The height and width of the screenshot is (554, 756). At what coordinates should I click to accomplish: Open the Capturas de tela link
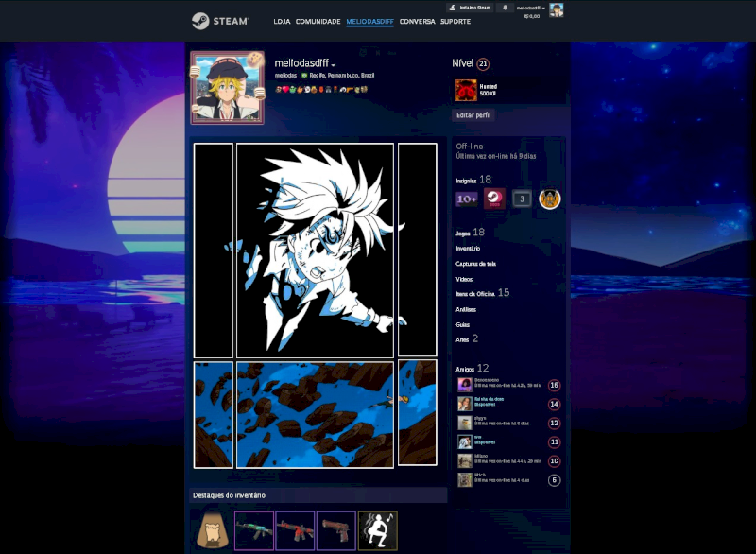(475, 264)
